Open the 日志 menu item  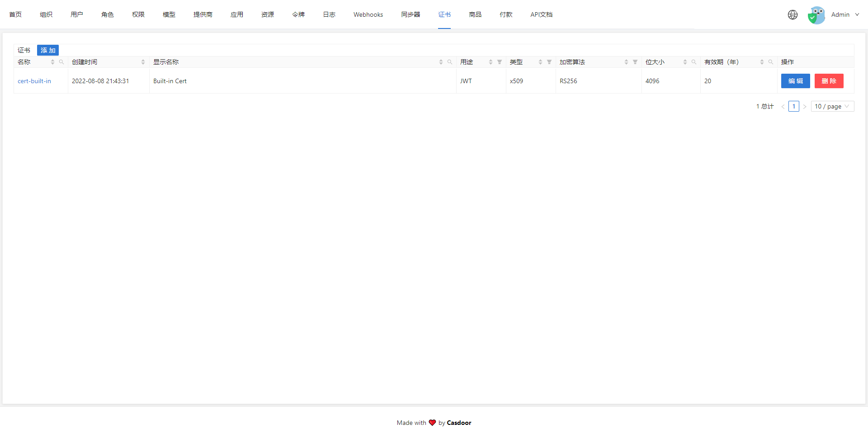[329, 14]
